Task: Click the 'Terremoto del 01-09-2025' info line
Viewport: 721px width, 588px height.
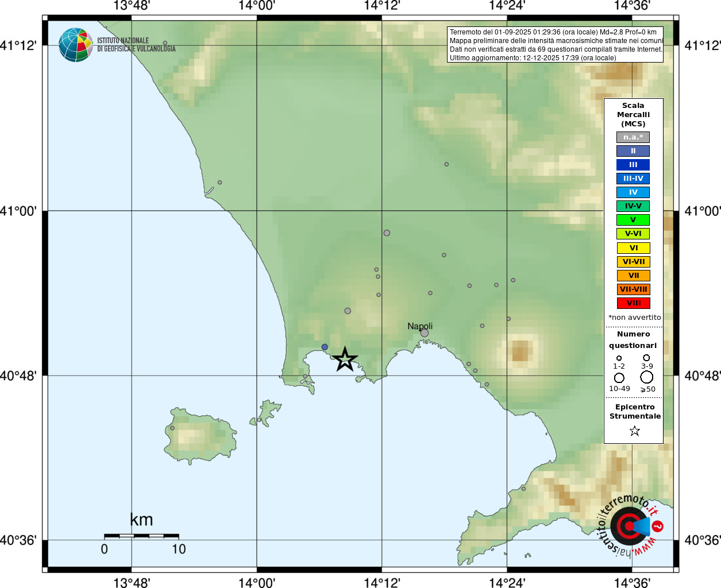Action: [x=553, y=32]
